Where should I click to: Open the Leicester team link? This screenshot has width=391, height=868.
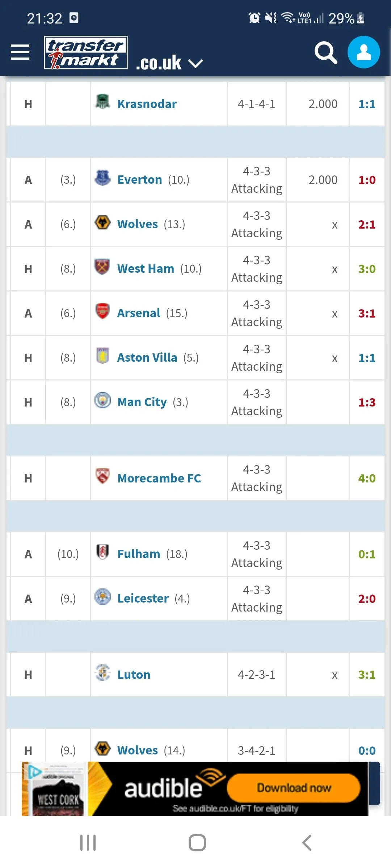[143, 599]
